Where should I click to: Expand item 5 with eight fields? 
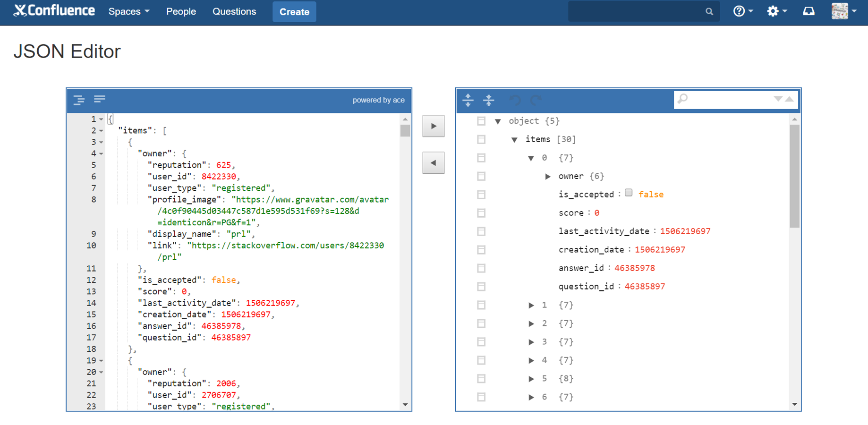pos(531,379)
